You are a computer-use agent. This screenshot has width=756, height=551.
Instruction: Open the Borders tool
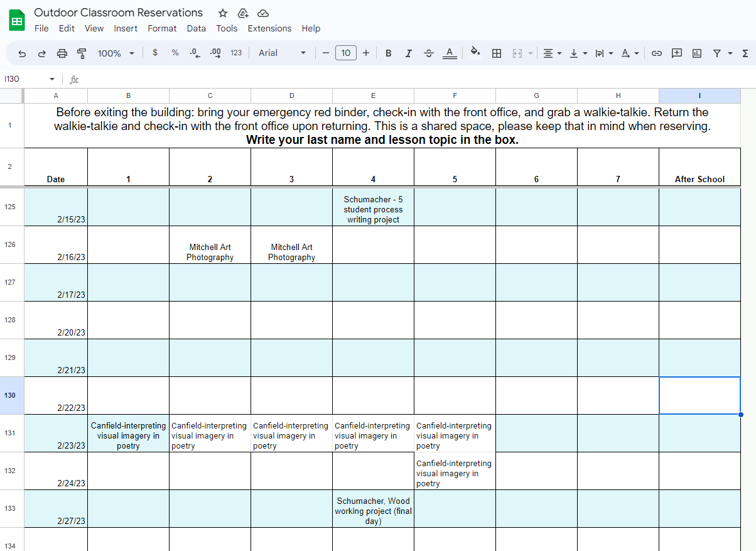pos(496,53)
